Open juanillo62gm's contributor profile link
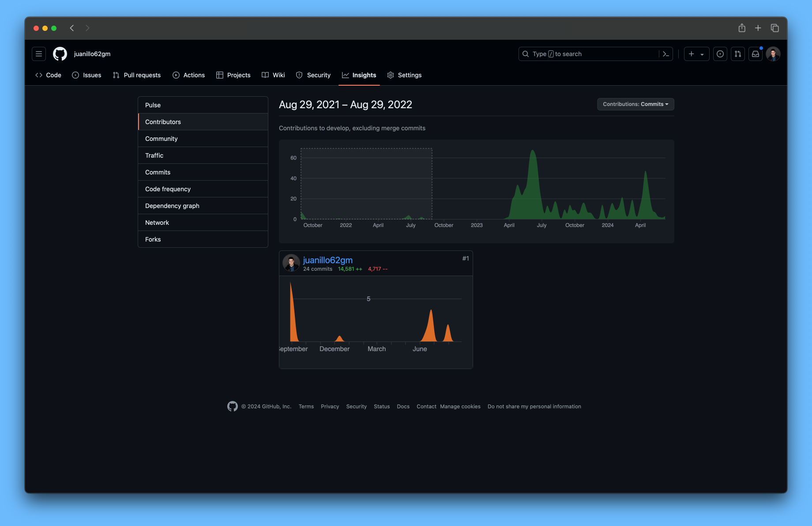The image size is (812, 526). [x=328, y=260]
